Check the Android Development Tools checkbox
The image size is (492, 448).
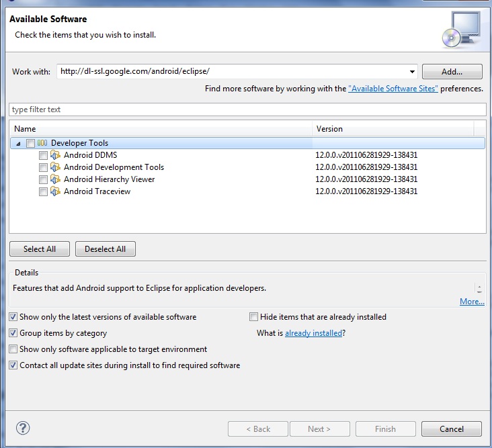[43, 167]
